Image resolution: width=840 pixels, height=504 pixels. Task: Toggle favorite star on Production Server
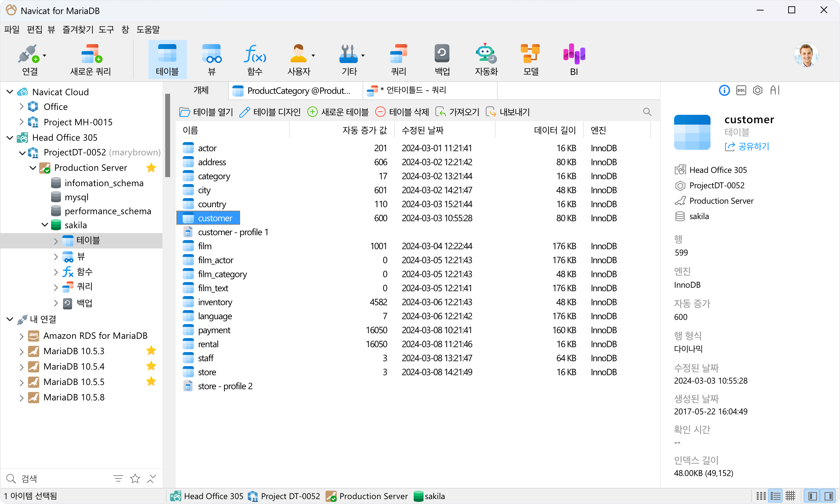point(151,168)
